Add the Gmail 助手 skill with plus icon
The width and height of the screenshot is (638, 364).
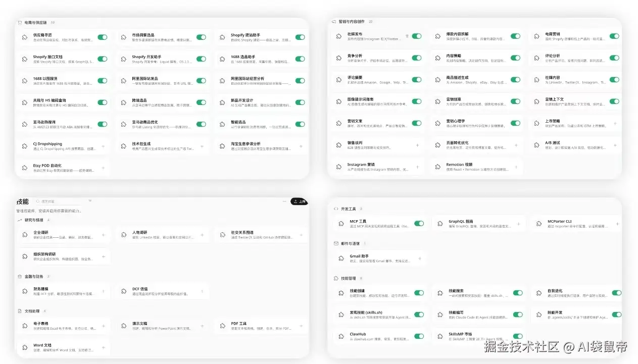pos(419,258)
